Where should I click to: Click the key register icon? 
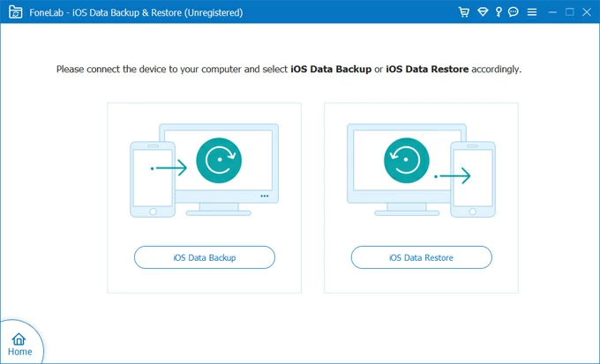(499, 12)
